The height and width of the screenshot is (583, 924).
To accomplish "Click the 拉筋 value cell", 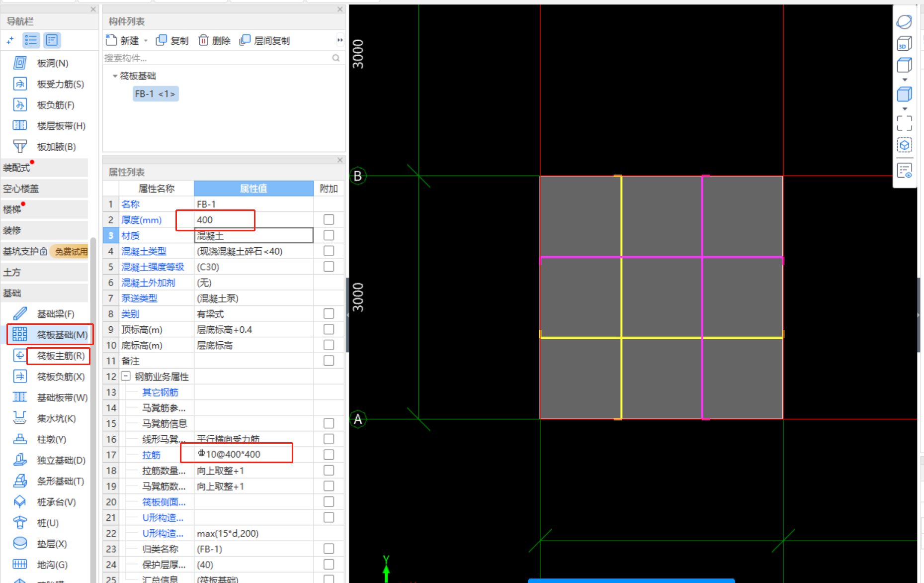I will pyautogui.click(x=253, y=454).
